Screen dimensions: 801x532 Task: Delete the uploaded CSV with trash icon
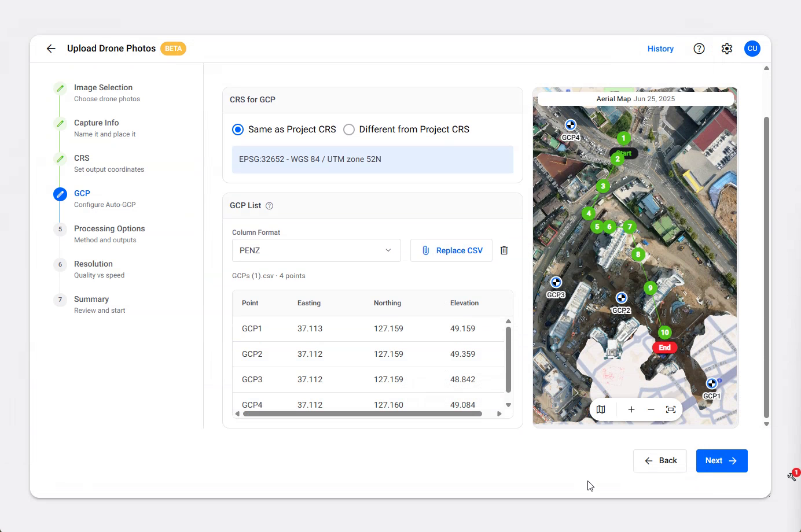tap(504, 250)
